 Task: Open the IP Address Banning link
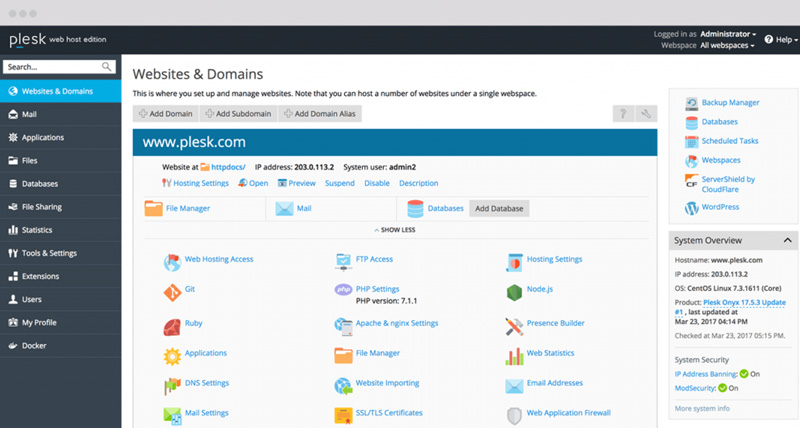click(x=706, y=374)
